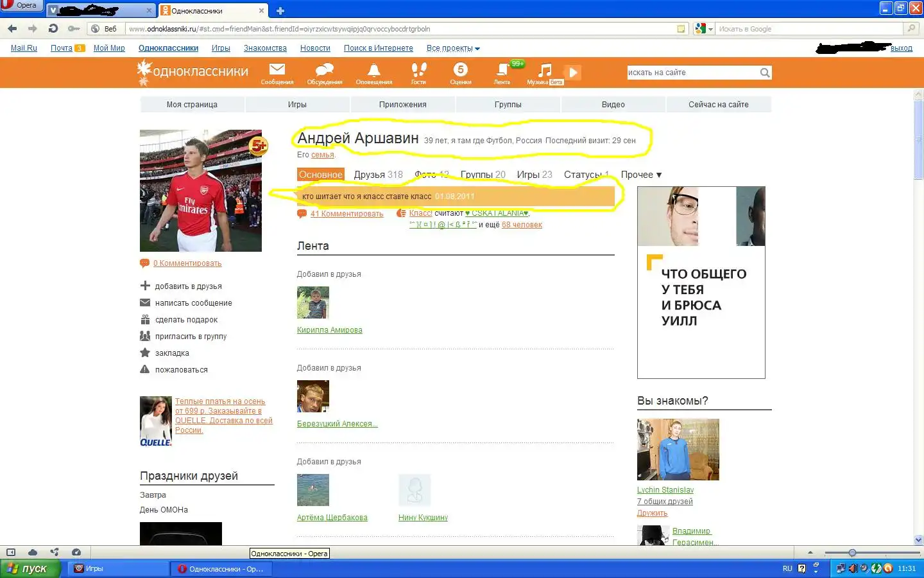Viewport: 924px width, 578px height.
Task: Open Обсуждения speech bubbles icon
Action: pyautogui.click(x=325, y=70)
